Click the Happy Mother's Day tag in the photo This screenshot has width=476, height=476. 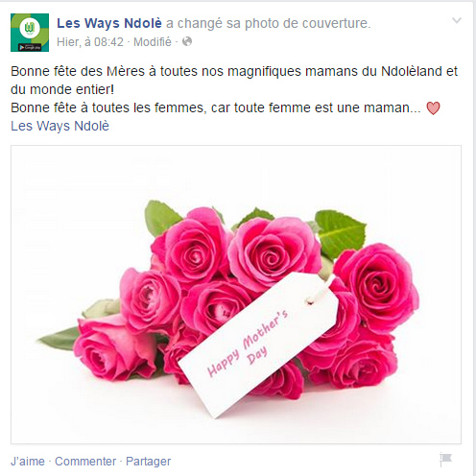click(258, 345)
